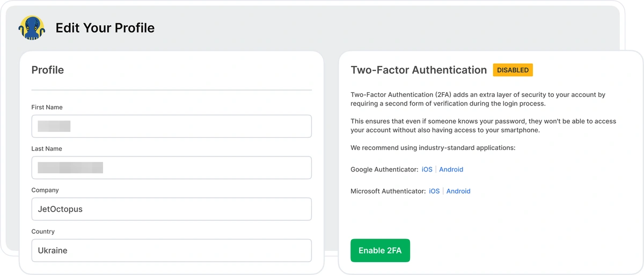Focus the First Name input field
Image resolution: width=644 pixels, height=275 pixels.
tap(171, 127)
